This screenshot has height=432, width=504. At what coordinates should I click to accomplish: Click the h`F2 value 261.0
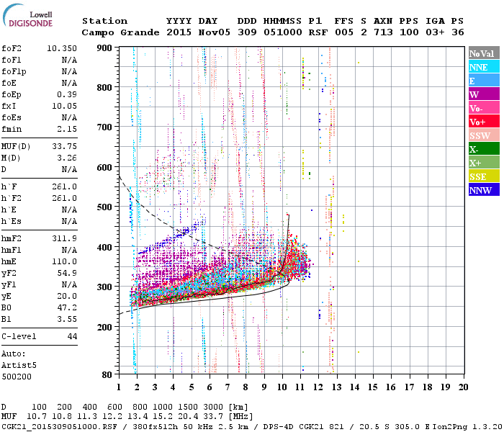pyautogui.click(x=65, y=198)
